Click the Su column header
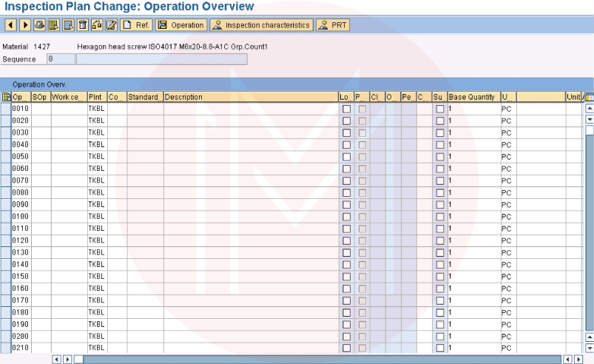594x364 pixels. (440, 97)
